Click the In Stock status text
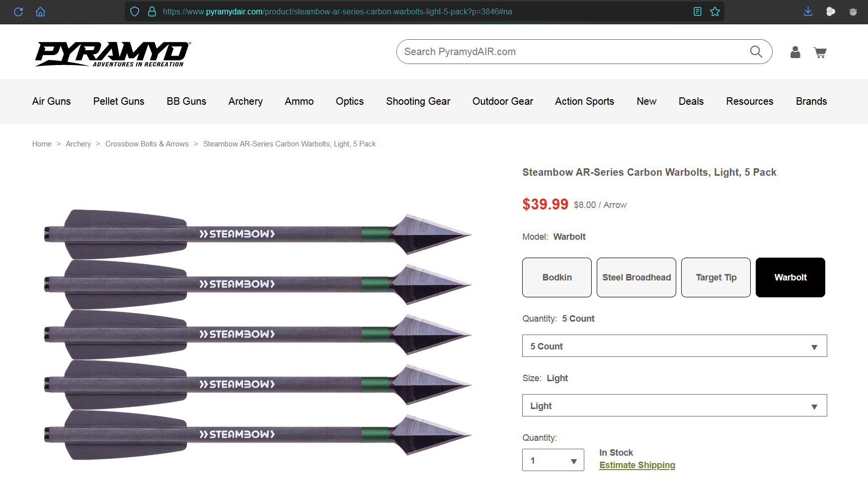 (x=616, y=453)
